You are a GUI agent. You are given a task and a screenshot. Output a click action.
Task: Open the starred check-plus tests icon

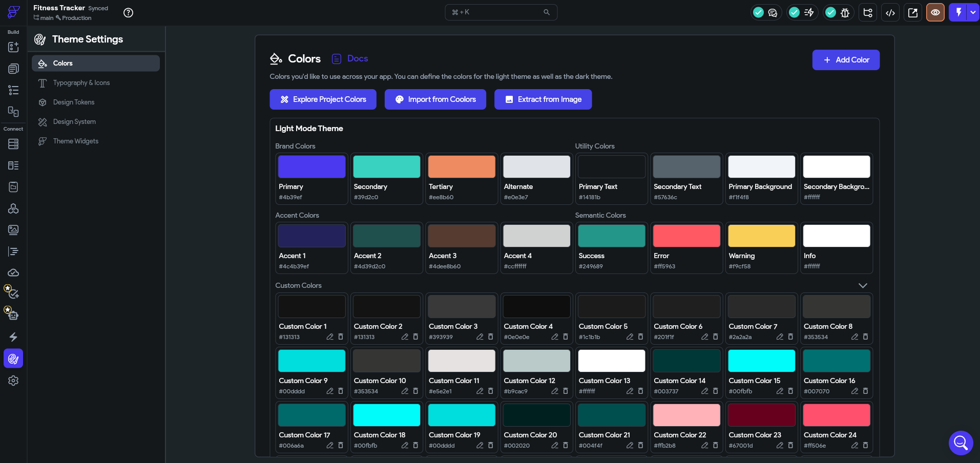tap(12, 292)
